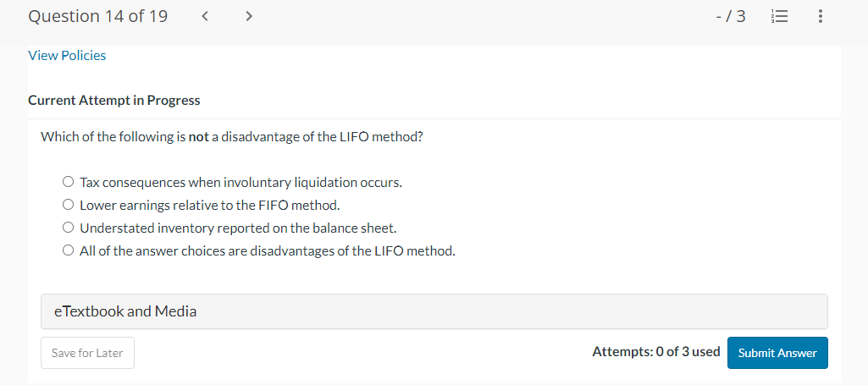Choose the 'Lower earnings relative to FIFO' radio button
Viewport: 868px width, 385px height.
pos(68,205)
